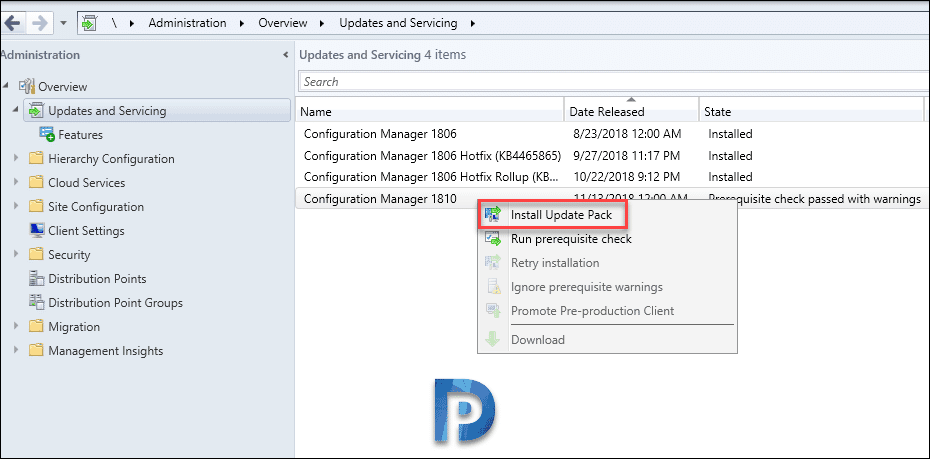930x459 pixels.
Task: Select Hierarchy Configuration in the tree
Action: [112, 159]
